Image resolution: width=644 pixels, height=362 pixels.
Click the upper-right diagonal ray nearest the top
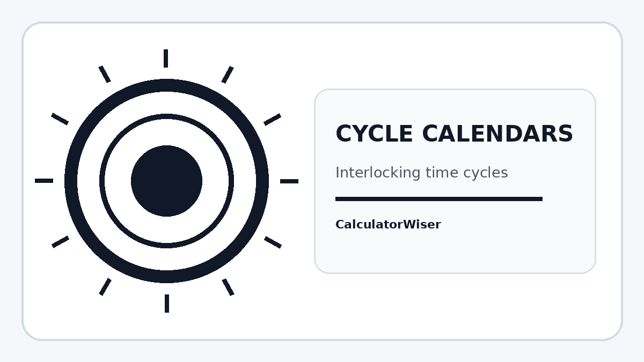click(228, 75)
